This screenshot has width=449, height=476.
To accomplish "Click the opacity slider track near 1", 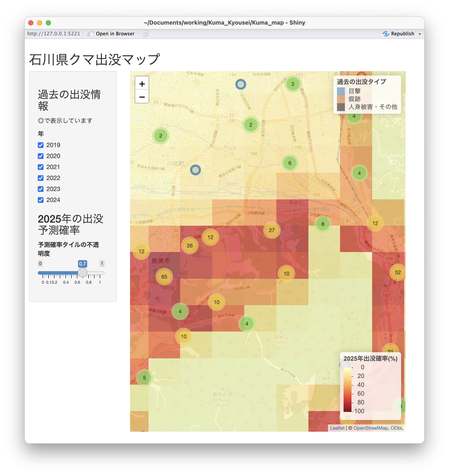I will tap(102, 273).
